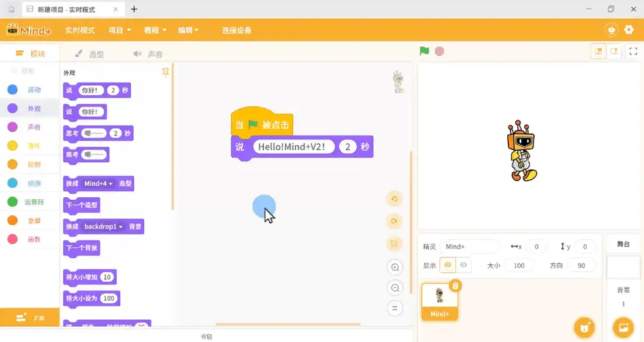Viewport: 644px width, 342px height.
Task: Click the y coordinate field
Action: pos(585,246)
